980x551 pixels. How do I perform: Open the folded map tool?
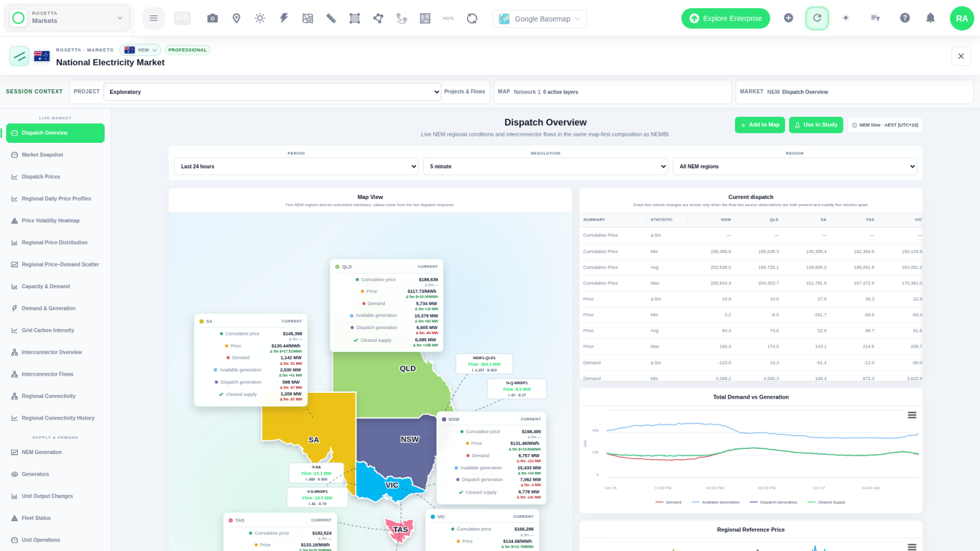[308, 18]
